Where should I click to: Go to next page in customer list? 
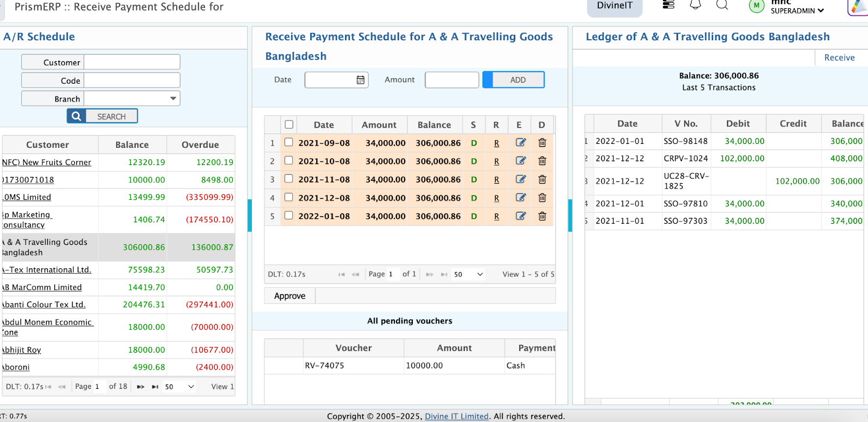141,387
